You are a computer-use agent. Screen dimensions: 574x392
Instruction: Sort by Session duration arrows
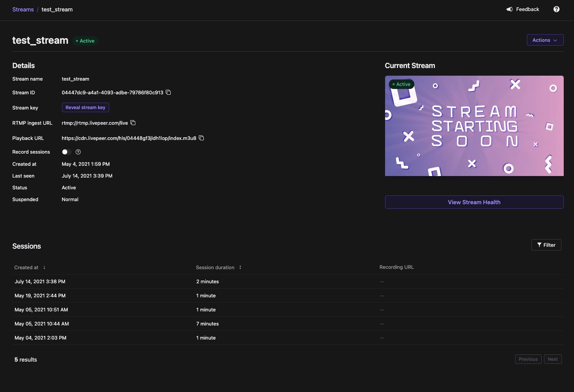tap(240, 267)
